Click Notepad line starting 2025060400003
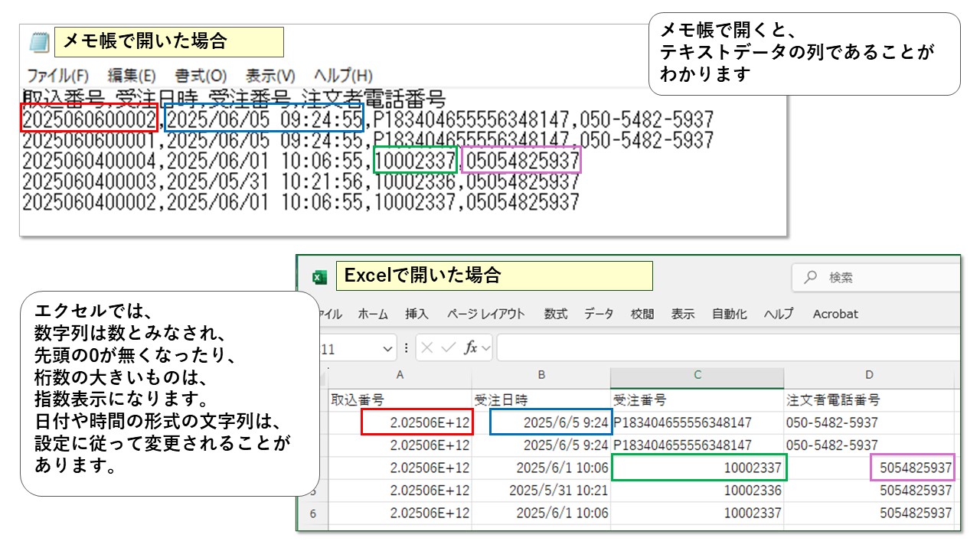The width and height of the screenshot is (980, 551). click(301, 181)
